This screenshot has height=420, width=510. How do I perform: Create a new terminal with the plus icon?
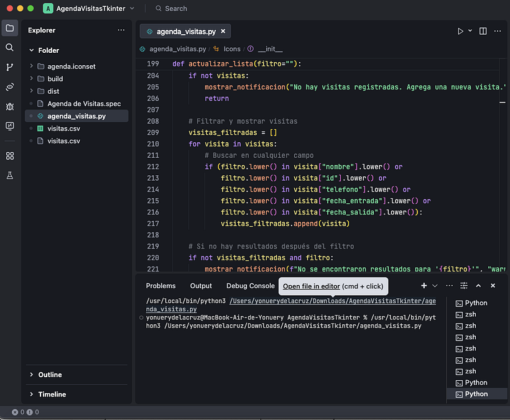click(x=424, y=286)
